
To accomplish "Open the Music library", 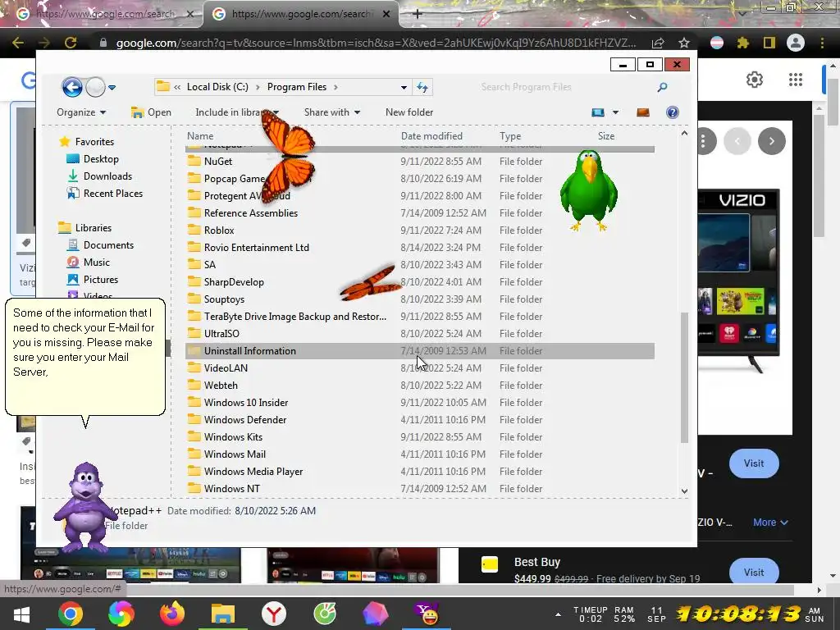I will (x=89, y=262).
